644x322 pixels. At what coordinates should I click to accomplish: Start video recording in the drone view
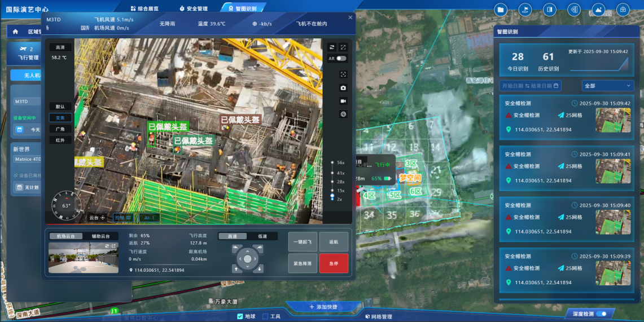click(343, 101)
